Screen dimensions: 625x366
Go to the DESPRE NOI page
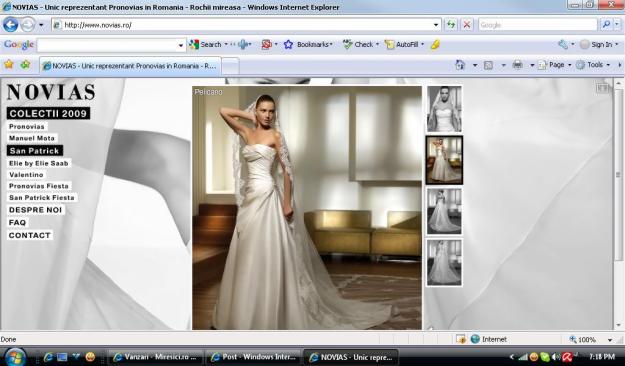35,210
